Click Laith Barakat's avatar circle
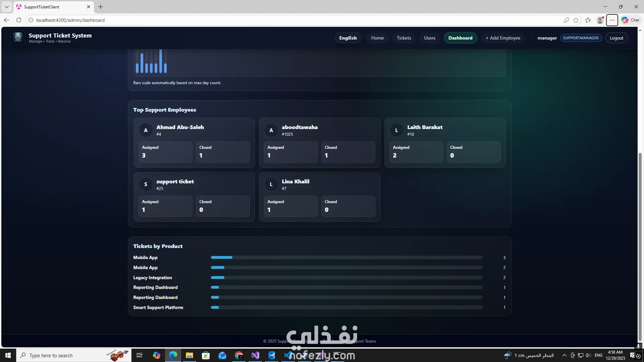The height and width of the screenshot is (362, 644). (x=396, y=130)
